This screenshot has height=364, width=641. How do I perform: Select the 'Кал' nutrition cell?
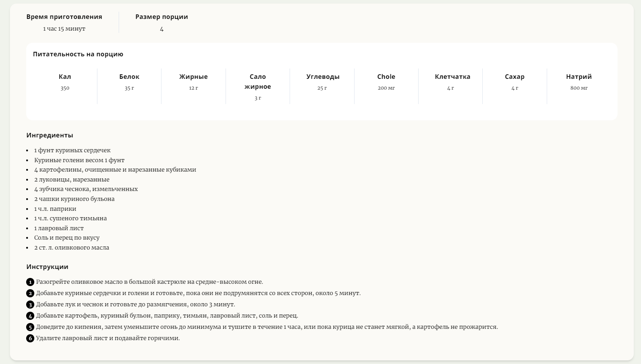coord(65,82)
